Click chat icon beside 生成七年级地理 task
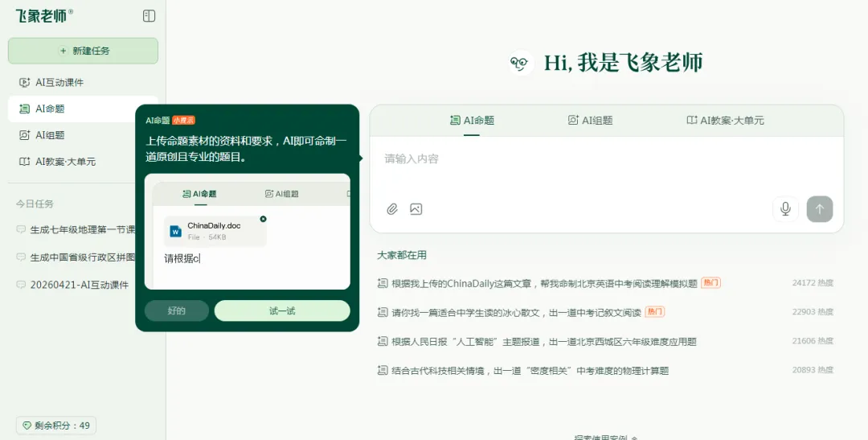The image size is (868, 440). point(21,229)
